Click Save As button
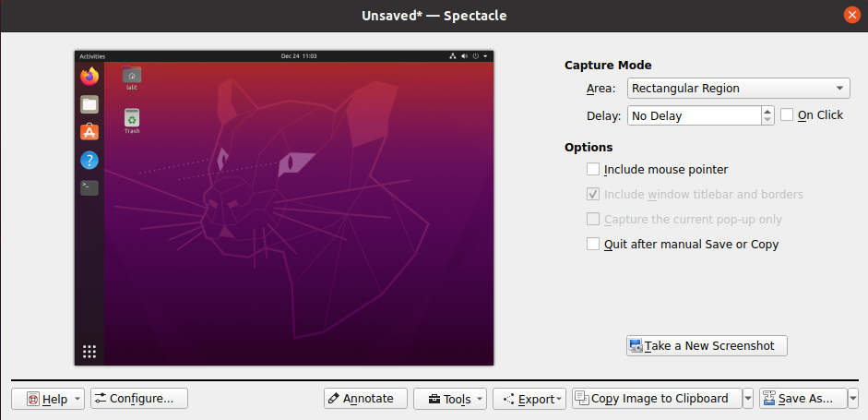 pyautogui.click(x=803, y=399)
